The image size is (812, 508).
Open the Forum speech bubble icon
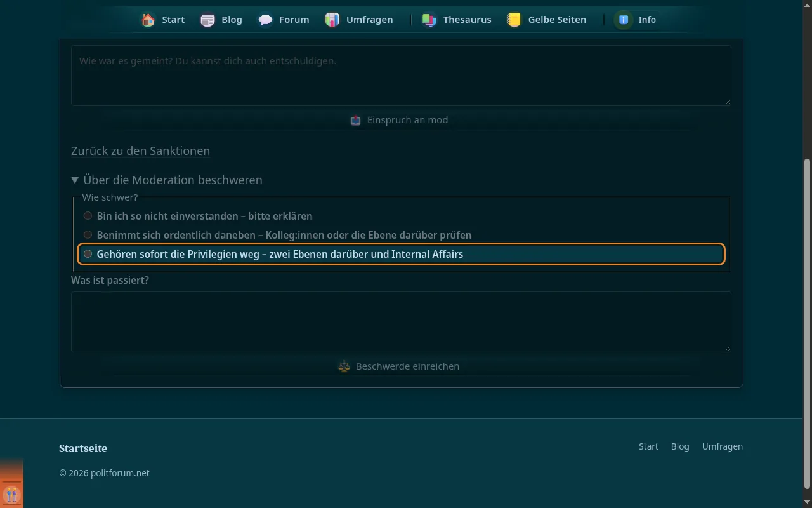click(265, 20)
